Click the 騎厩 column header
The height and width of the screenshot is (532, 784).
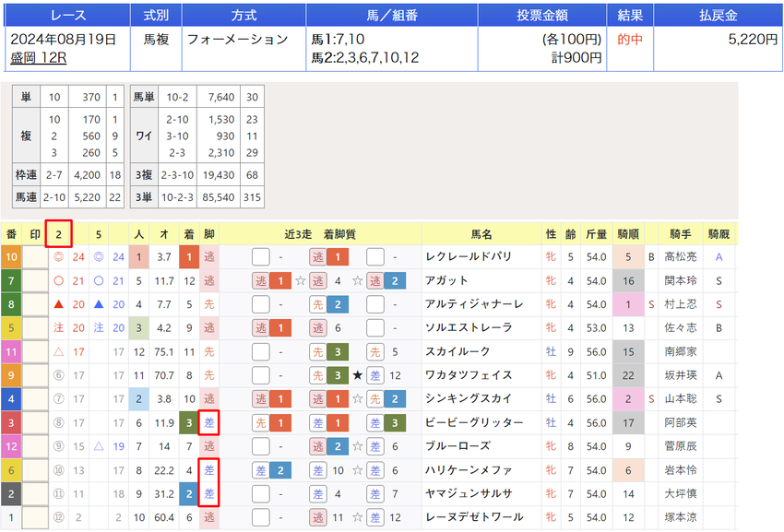719,234
